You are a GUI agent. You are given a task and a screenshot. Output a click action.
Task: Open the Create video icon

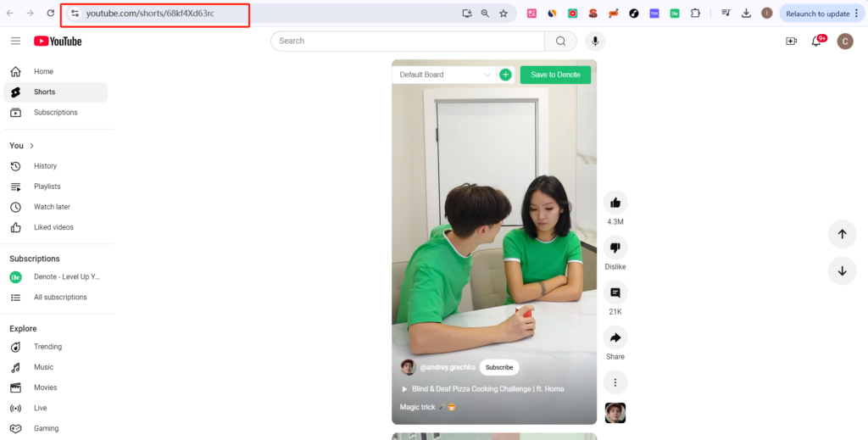click(x=791, y=41)
